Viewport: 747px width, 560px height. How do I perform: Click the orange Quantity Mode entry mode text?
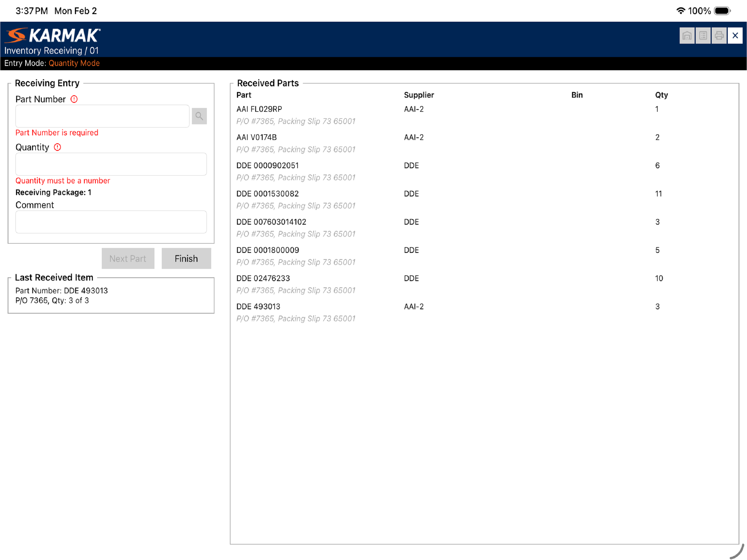tap(74, 63)
